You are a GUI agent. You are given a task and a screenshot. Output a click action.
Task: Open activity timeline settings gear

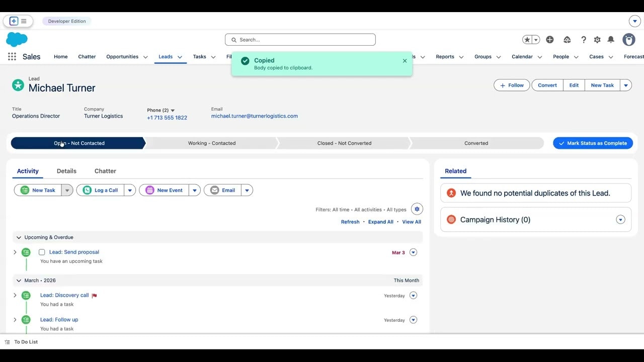point(417,209)
